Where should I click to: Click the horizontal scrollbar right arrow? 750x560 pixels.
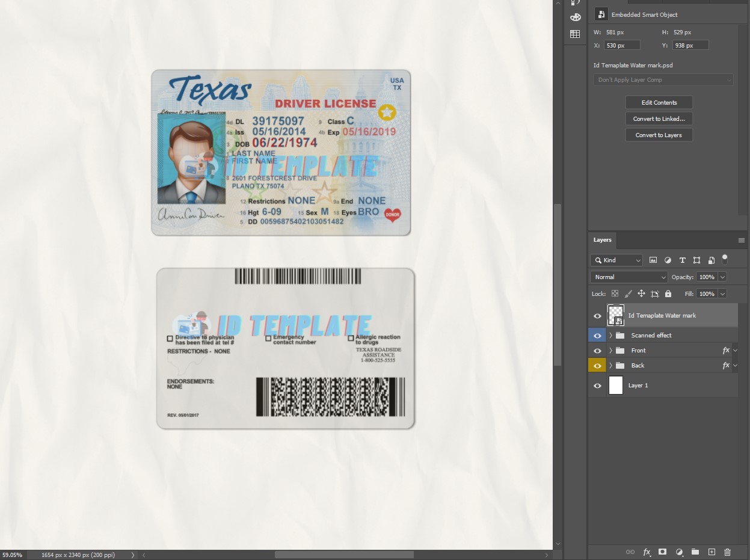(547, 555)
